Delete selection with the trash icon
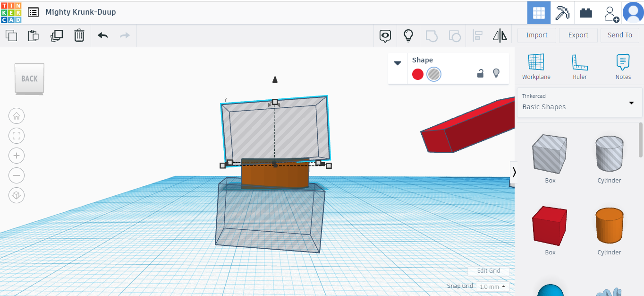The height and width of the screenshot is (296, 644). tap(79, 35)
